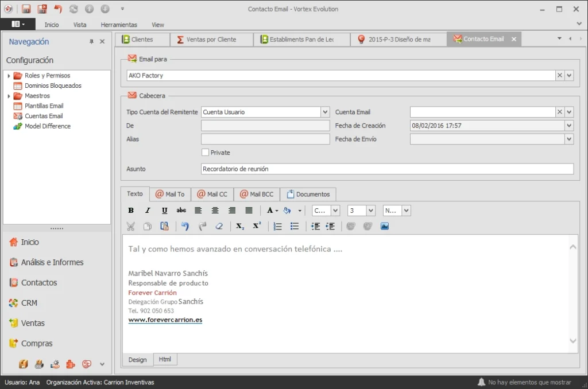
Task: Click the www.forevercarrion.es link
Action: [x=165, y=320]
